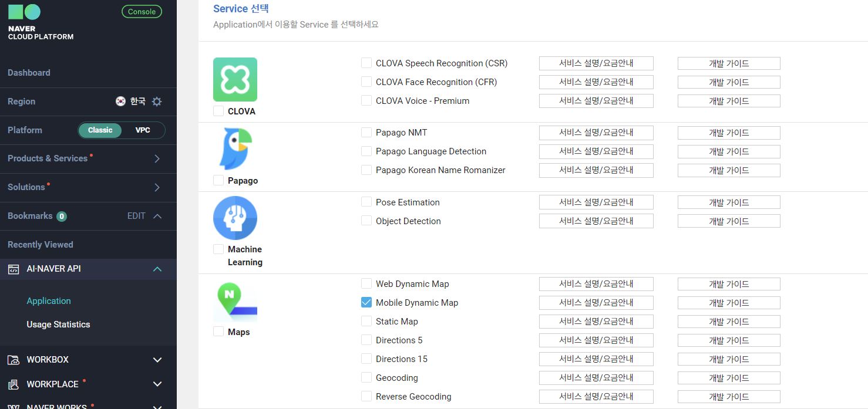Check the Machine Learning group checkbox
The image size is (868, 409).
coord(218,249)
